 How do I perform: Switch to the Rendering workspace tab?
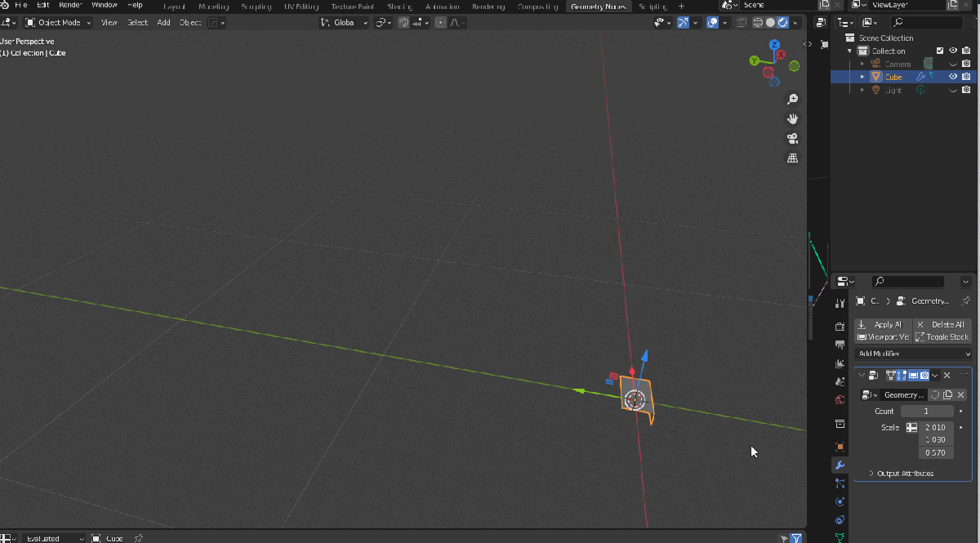pos(488,6)
